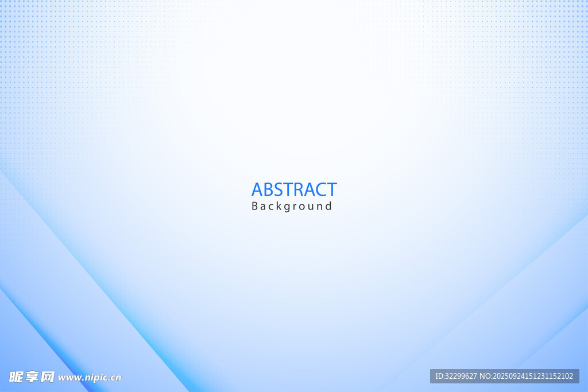
Task: Click the blue ABSTRACT title text
Action: point(294,189)
